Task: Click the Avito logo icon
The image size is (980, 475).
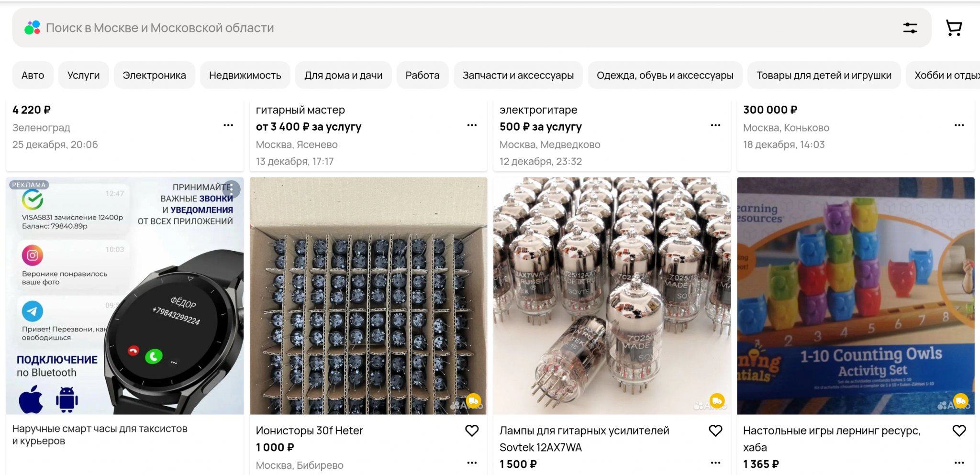Action: click(x=32, y=28)
